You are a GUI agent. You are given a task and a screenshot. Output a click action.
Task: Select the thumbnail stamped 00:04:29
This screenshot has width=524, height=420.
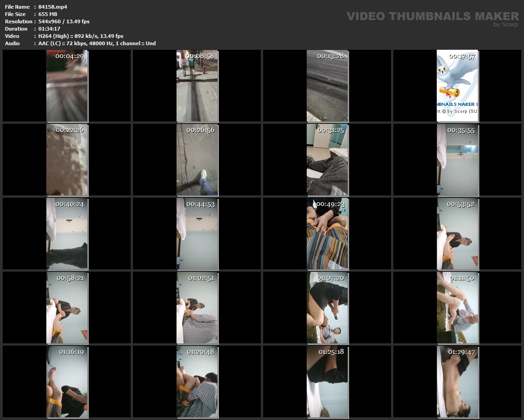[x=67, y=86]
